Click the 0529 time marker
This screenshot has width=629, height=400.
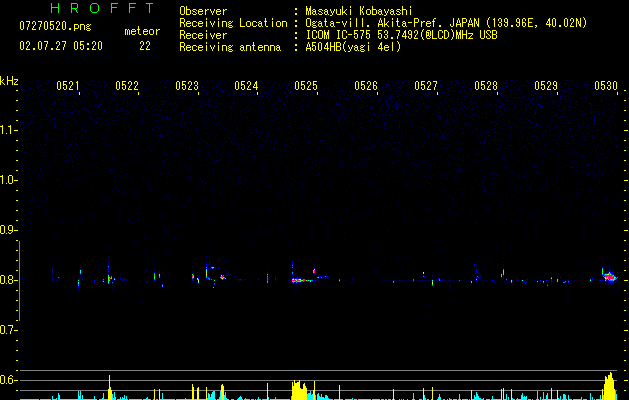(546, 86)
